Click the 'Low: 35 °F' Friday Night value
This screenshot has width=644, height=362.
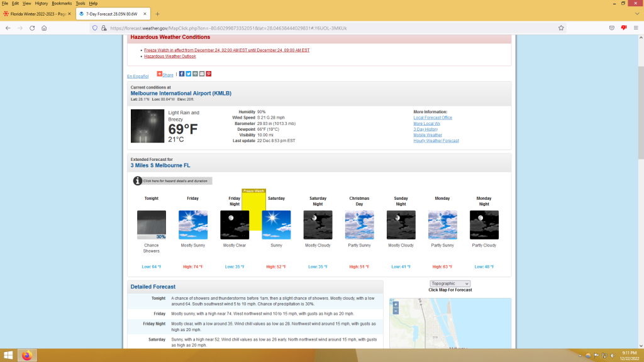pos(235,266)
